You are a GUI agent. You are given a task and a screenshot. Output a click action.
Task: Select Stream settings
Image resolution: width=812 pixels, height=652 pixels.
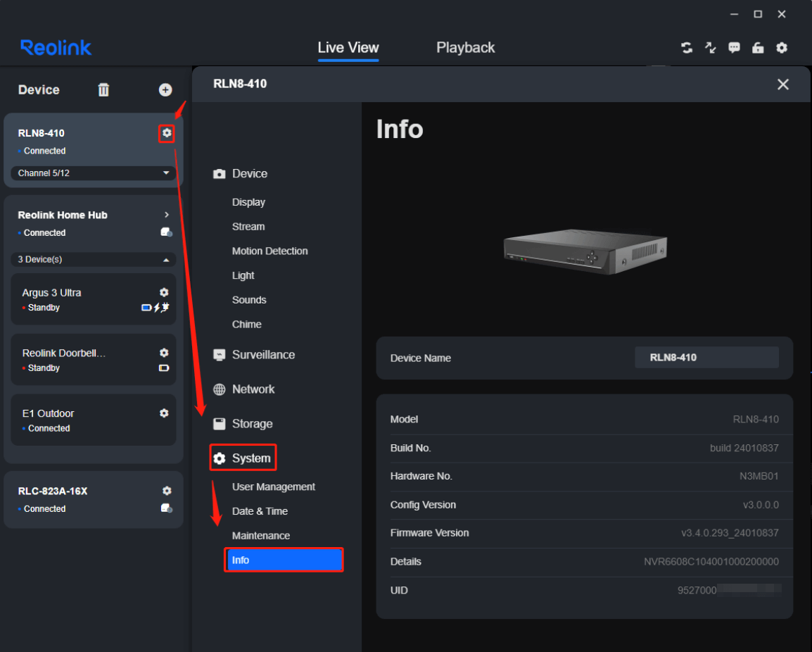(248, 227)
